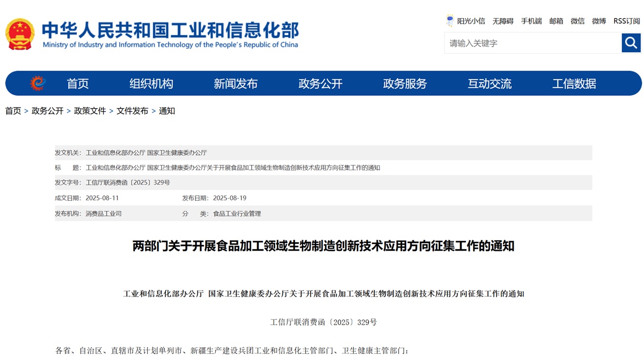The height and width of the screenshot is (362, 644).
Task: Select 政务公开 in the navigation bar
Action: [320, 84]
